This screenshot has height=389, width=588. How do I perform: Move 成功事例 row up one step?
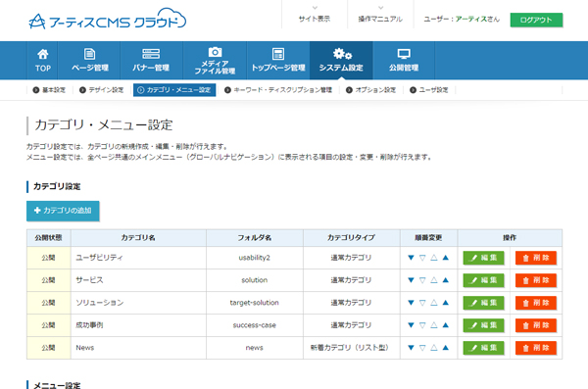coord(434,325)
